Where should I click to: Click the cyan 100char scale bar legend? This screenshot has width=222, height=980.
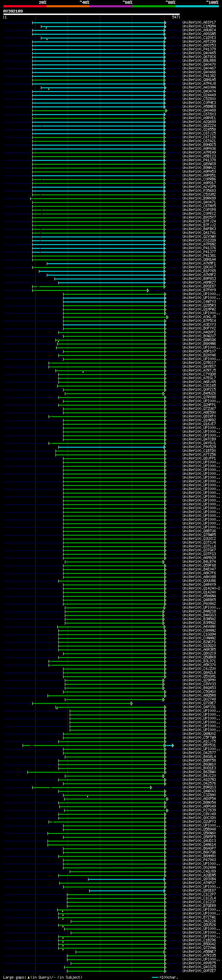point(155,977)
